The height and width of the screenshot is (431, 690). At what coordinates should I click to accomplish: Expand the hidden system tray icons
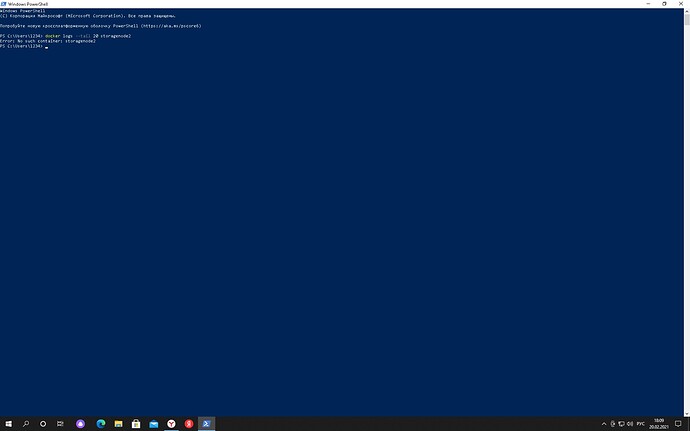(x=603, y=423)
